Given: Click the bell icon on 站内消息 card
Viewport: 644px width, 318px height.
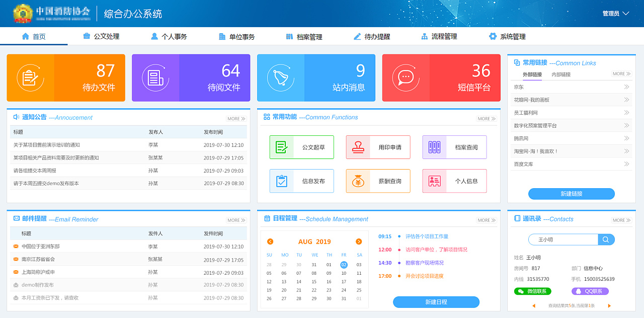Looking at the screenshot, I should click(281, 77).
